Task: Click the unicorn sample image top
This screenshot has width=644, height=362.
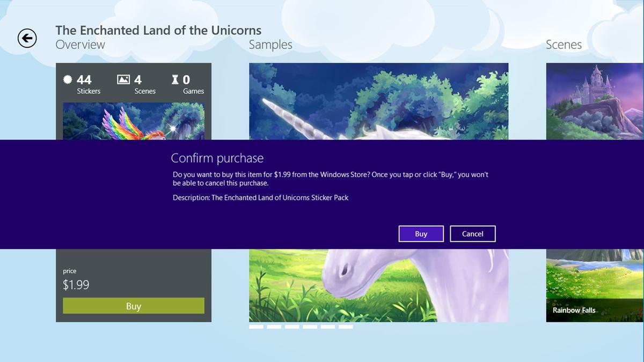Action: (378, 101)
